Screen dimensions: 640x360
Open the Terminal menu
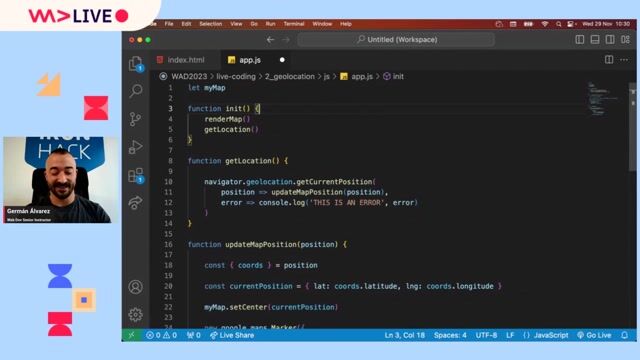pos(294,24)
